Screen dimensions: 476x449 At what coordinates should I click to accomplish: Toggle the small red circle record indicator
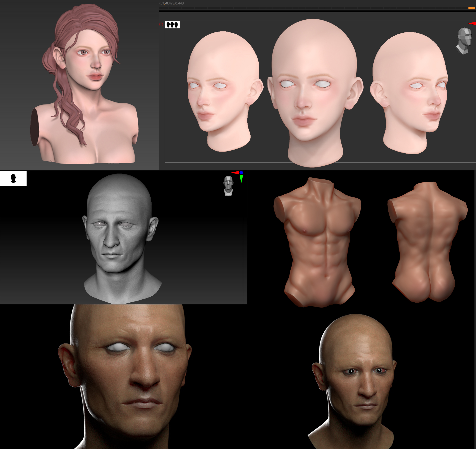161,24
